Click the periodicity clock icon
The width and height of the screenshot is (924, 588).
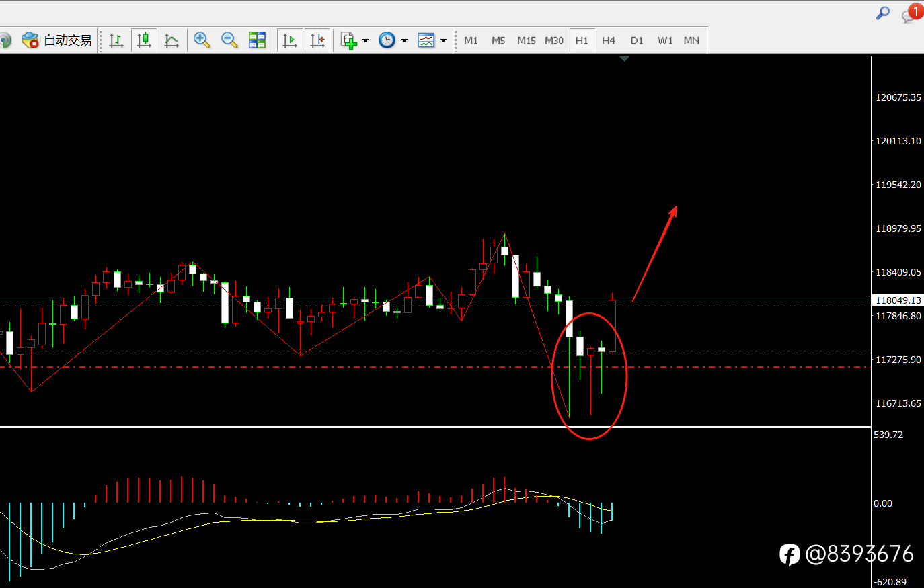click(387, 40)
